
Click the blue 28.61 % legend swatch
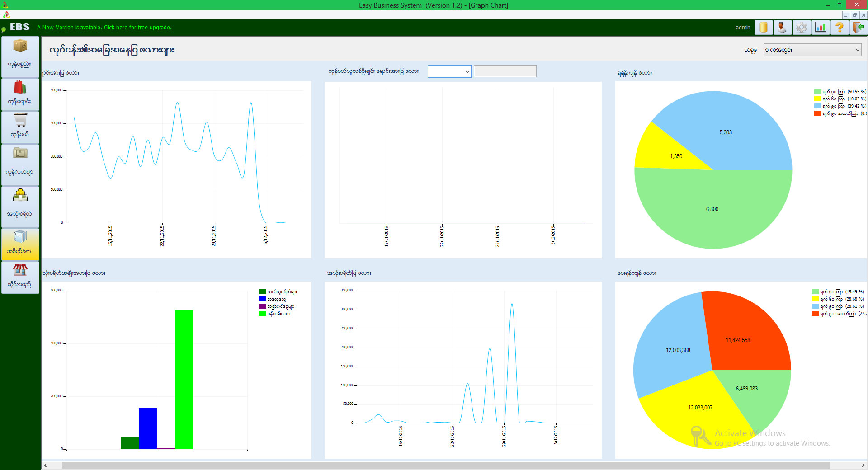tap(815, 306)
